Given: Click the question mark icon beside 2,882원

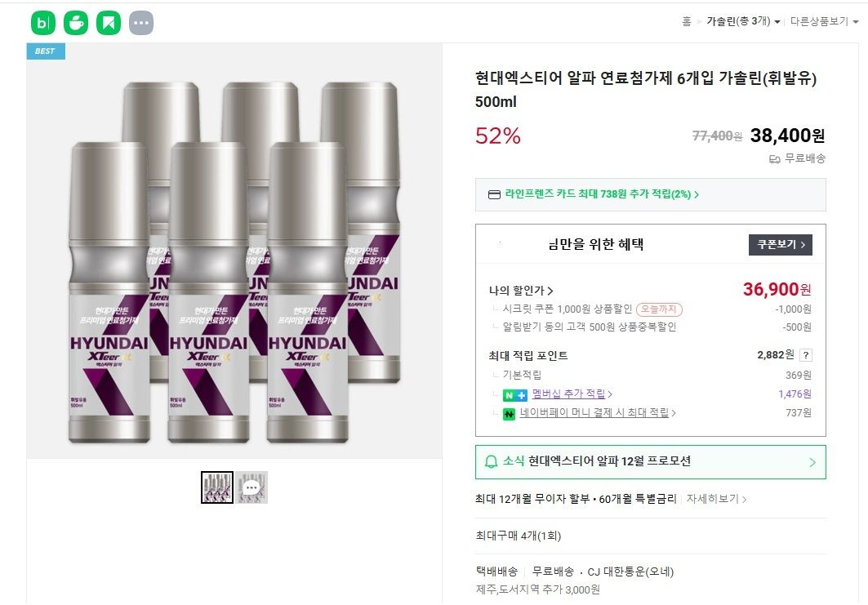Looking at the screenshot, I should [807, 354].
